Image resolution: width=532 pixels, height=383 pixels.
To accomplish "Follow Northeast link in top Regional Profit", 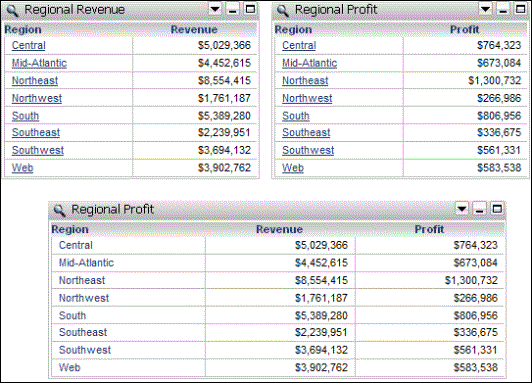I will (305, 81).
